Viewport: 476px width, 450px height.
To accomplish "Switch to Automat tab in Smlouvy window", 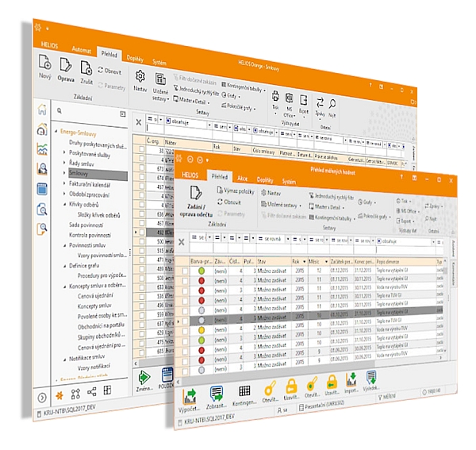I will [x=82, y=49].
